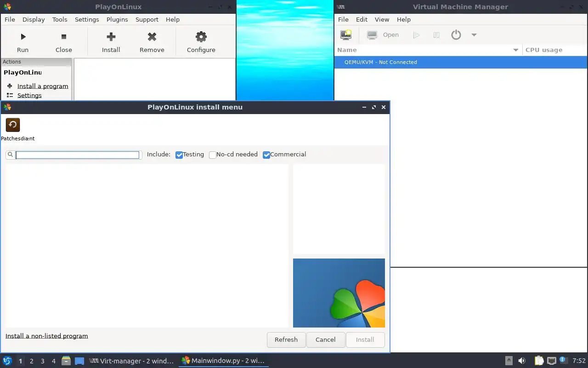The image size is (588, 368).
Task: Open the Settings menu in PlayOnLinux
Action: coord(87,19)
